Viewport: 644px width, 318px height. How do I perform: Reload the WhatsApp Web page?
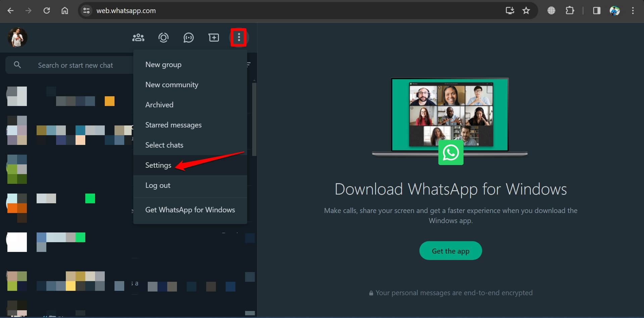tap(47, 11)
